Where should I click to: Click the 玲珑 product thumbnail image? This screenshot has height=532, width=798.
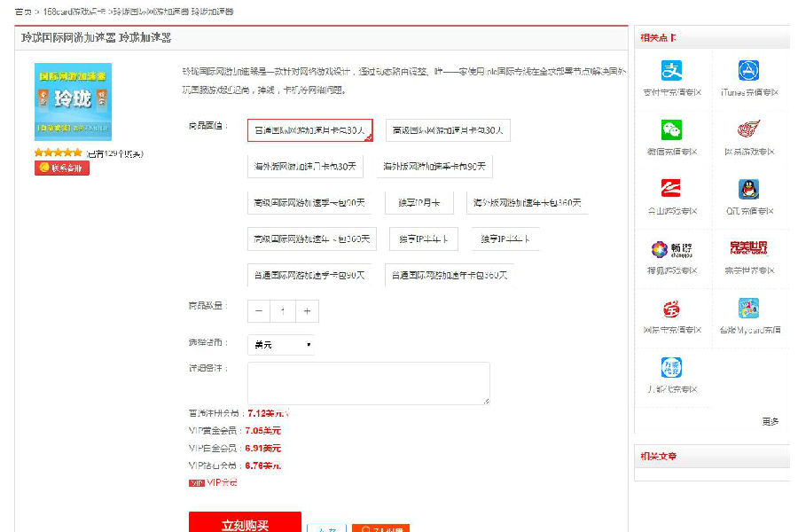[74, 101]
